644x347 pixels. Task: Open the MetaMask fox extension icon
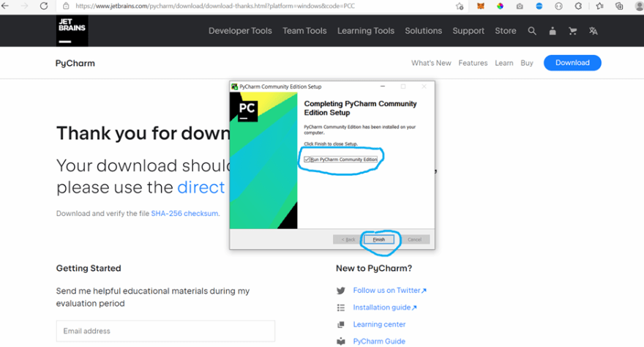coord(481,6)
